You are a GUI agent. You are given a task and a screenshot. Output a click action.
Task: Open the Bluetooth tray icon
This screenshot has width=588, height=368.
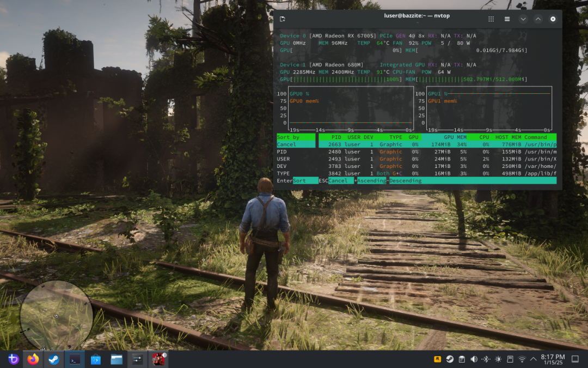486,359
